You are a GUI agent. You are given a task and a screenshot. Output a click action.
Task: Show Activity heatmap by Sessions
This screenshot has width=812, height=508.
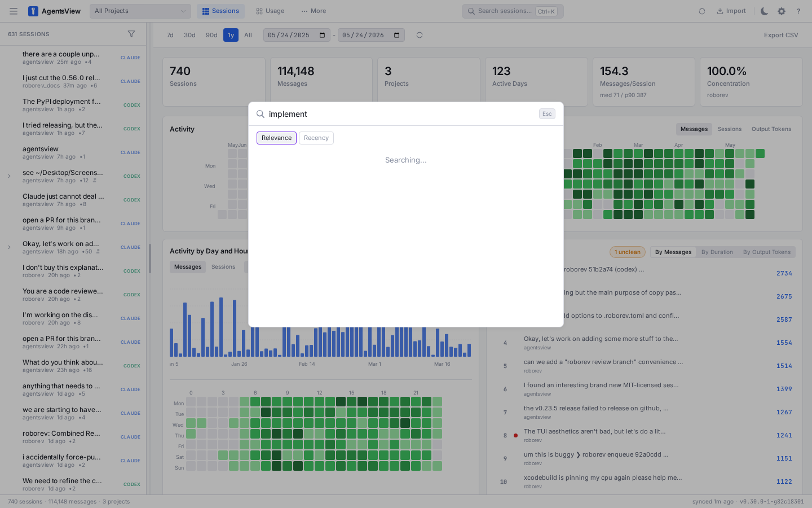pos(730,129)
